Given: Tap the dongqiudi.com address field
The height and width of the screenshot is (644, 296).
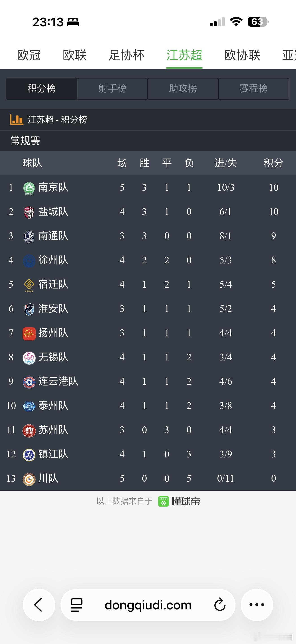Looking at the screenshot, I should click(148, 605).
